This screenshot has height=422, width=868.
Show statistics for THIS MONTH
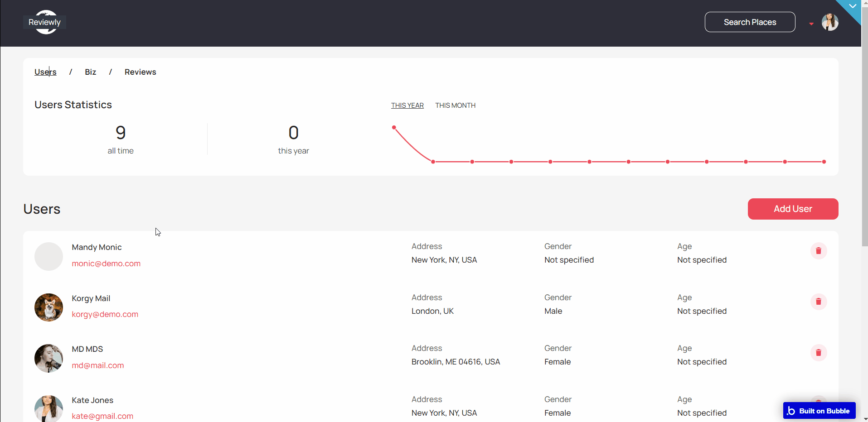point(456,105)
